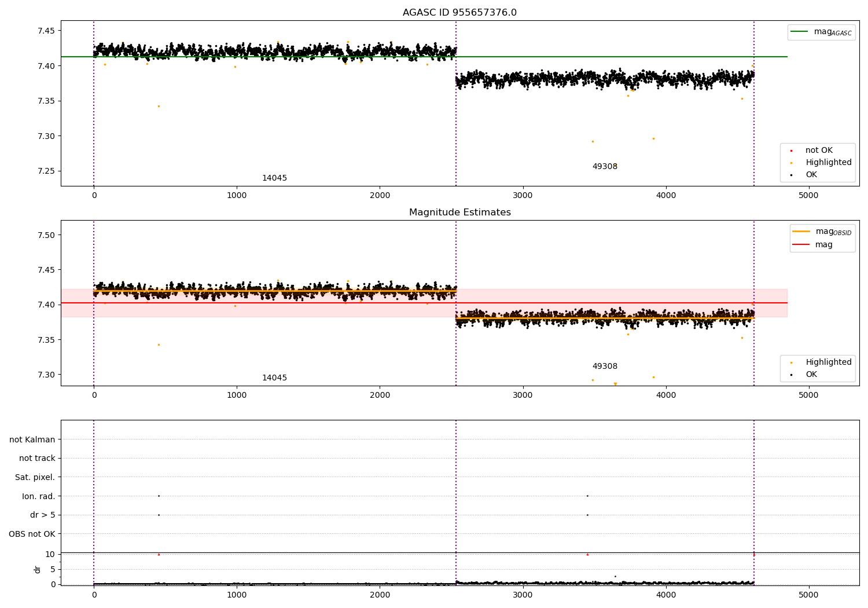Click x-axis tick '2000' under the bottom plot
The image size is (868, 608).
click(380, 595)
